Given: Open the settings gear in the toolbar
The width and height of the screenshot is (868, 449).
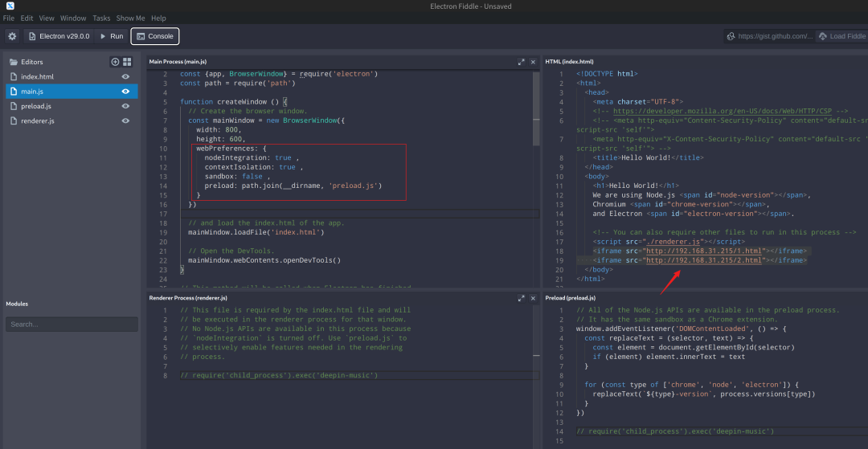Looking at the screenshot, I should point(12,36).
